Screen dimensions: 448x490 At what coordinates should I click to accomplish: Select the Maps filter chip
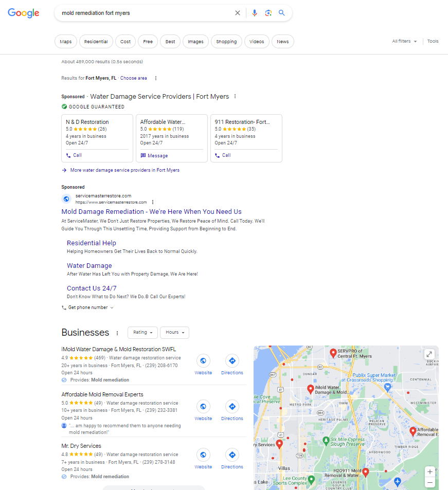click(66, 42)
